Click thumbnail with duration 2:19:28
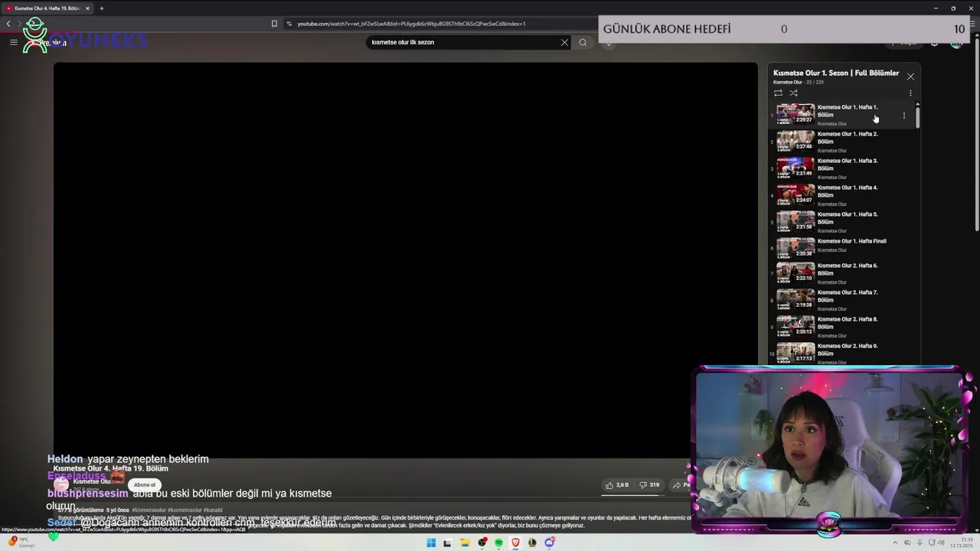Viewport: 980px width, 551px height. point(795,299)
